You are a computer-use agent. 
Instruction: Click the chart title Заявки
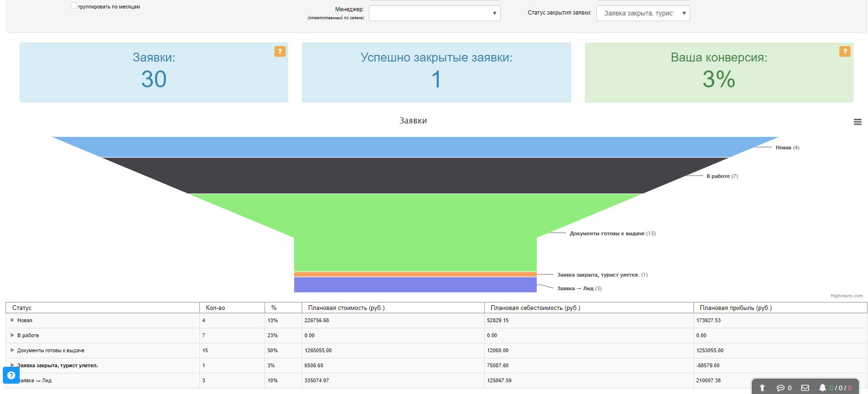pyautogui.click(x=413, y=121)
